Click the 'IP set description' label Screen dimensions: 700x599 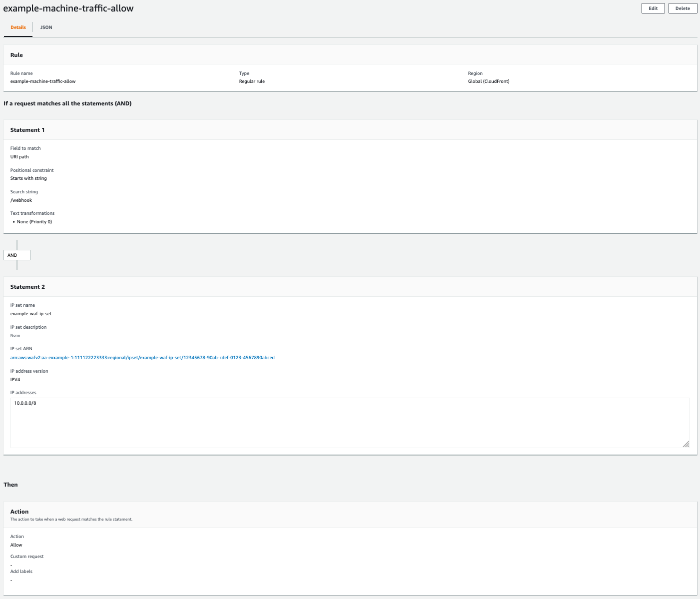point(28,327)
